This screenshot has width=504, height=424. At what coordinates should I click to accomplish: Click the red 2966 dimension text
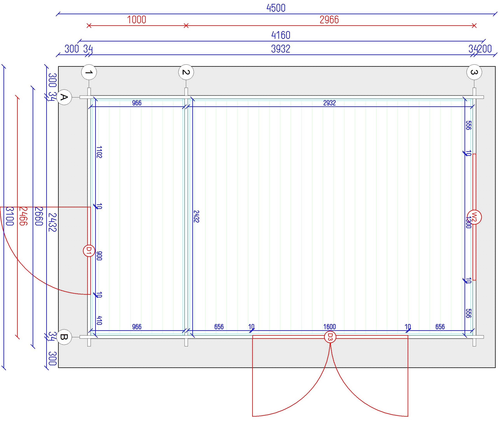(x=329, y=20)
